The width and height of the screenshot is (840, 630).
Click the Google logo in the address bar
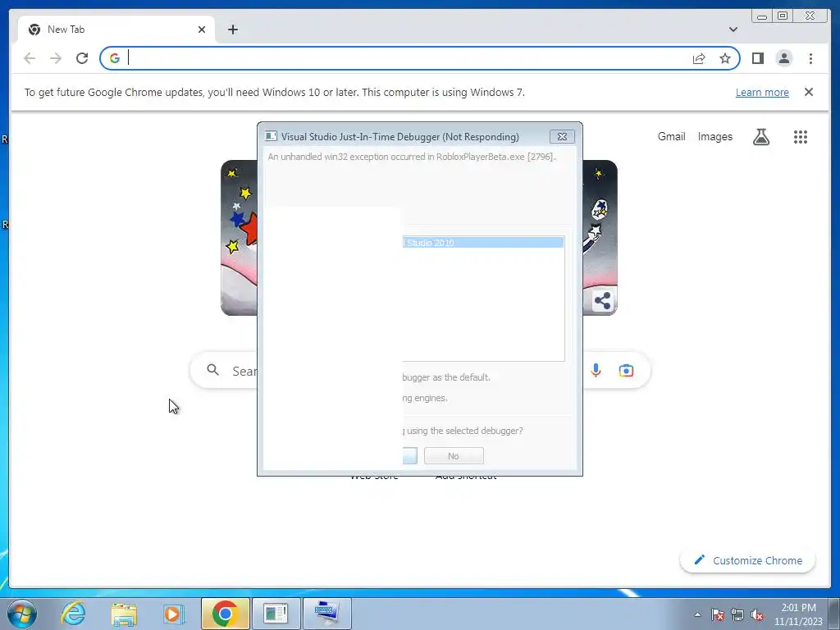tap(115, 58)
